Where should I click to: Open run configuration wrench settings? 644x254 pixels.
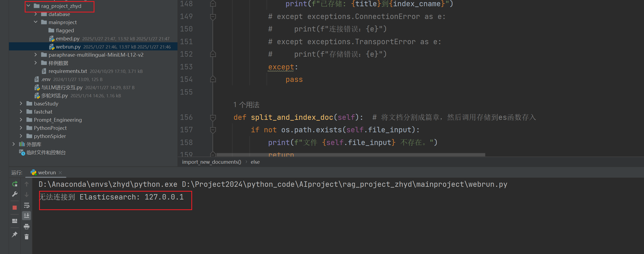15,194
